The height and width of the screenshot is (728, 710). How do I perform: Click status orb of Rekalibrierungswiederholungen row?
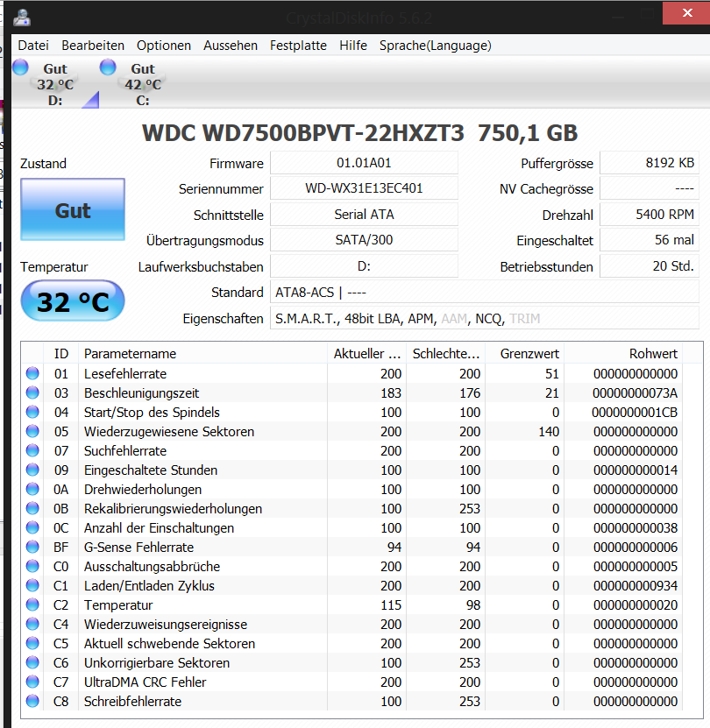[x=32, y=508]
